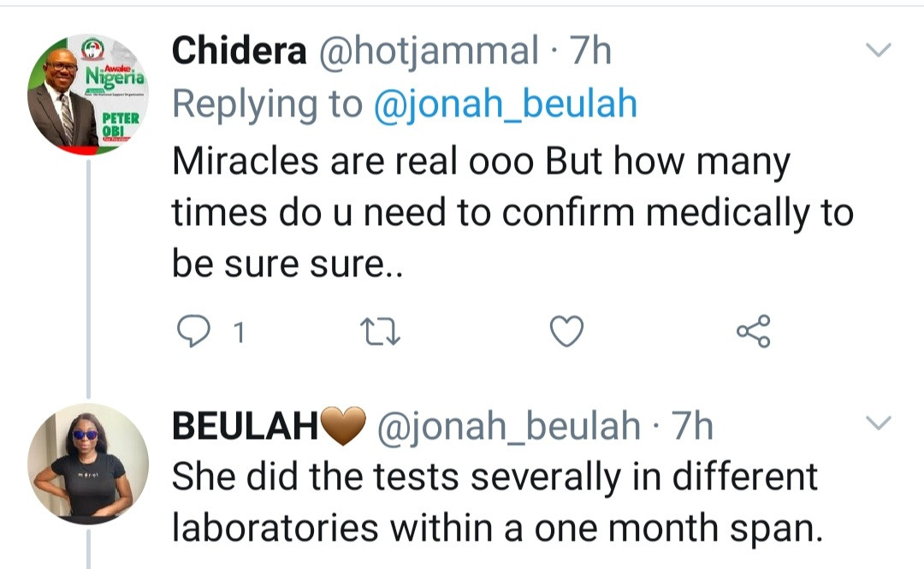Open the @hotjammal handle
The width and height of the screenshot is (924, 569).
tap(429, 51)
